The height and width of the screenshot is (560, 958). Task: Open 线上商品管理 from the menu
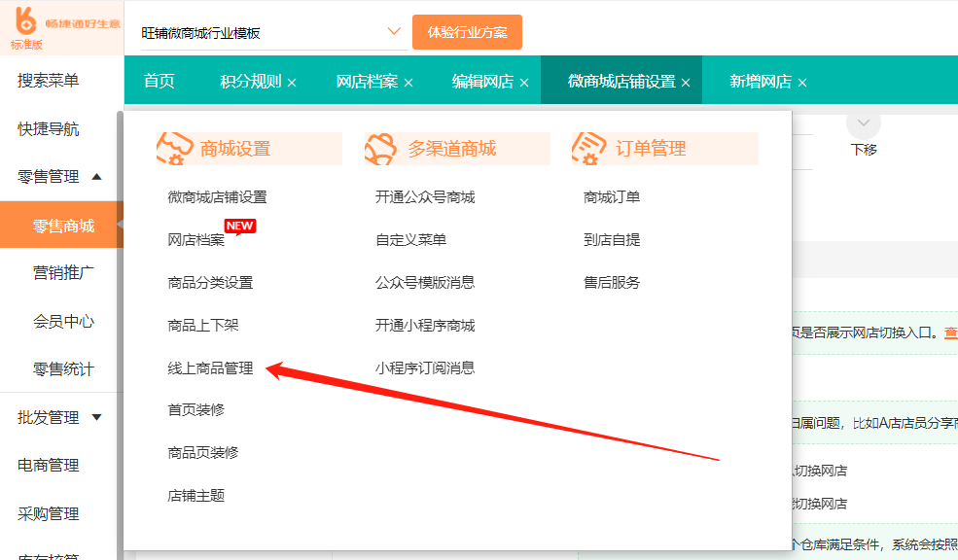point(210,368)
